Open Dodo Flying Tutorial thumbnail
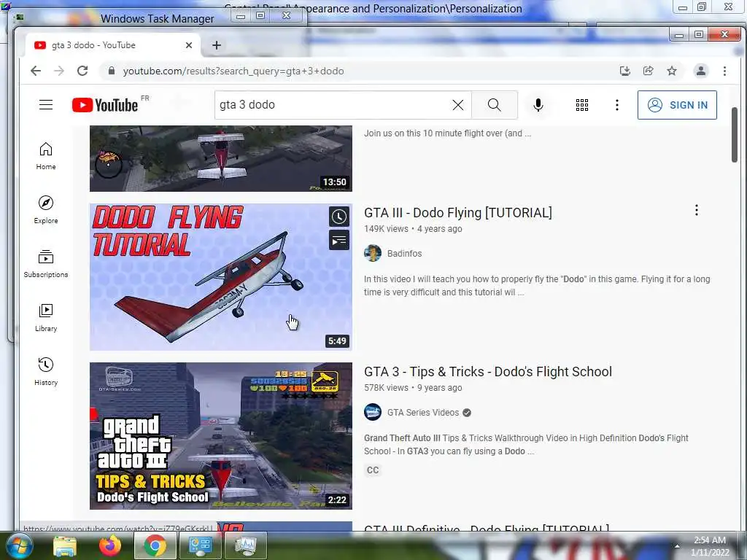This screenshot has width=747, height=560. (221, 277)
